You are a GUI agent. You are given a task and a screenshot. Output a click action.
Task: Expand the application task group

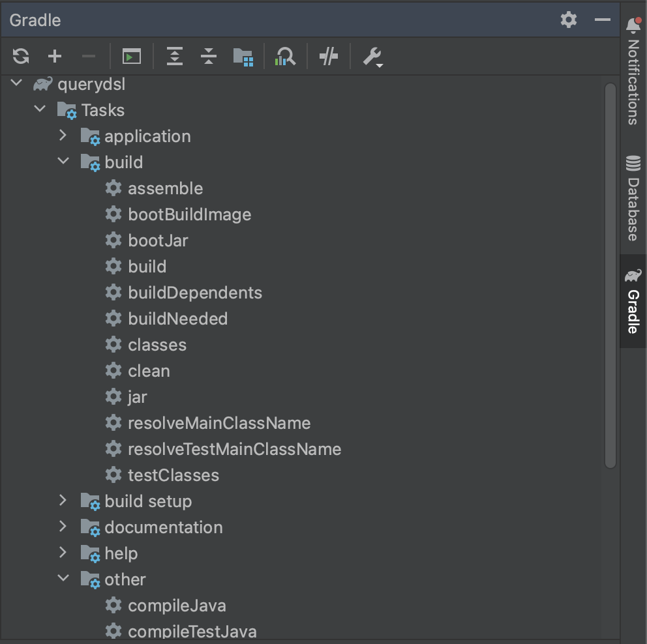pos(63,135)
